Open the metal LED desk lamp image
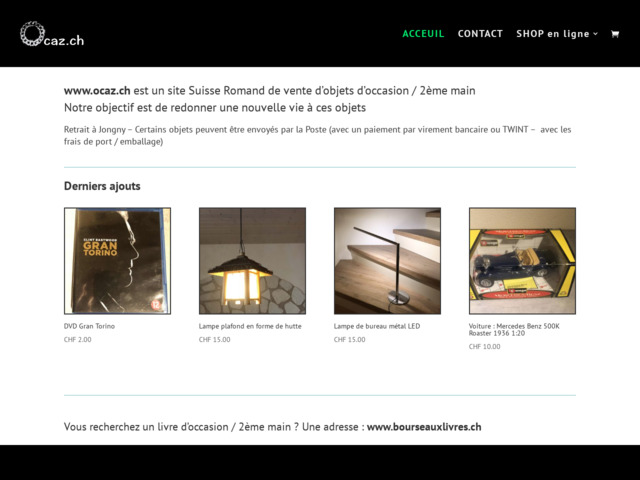The image size is (640, 480). click(x=387, y=261)
